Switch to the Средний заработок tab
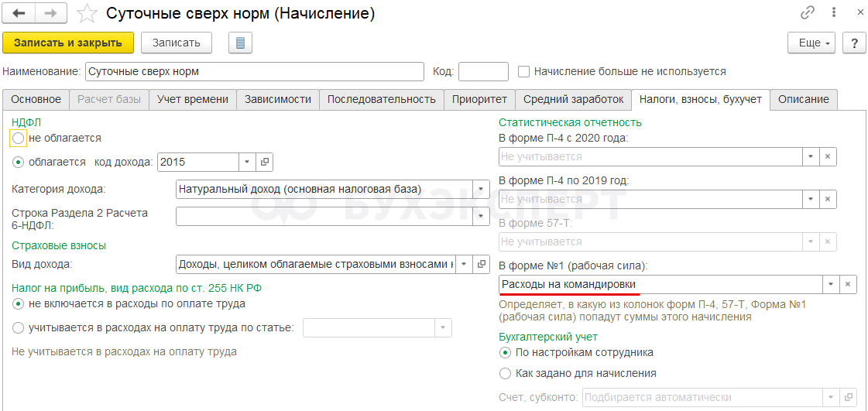The width and height of the screenshot is (868, 411). click(573, 99)
